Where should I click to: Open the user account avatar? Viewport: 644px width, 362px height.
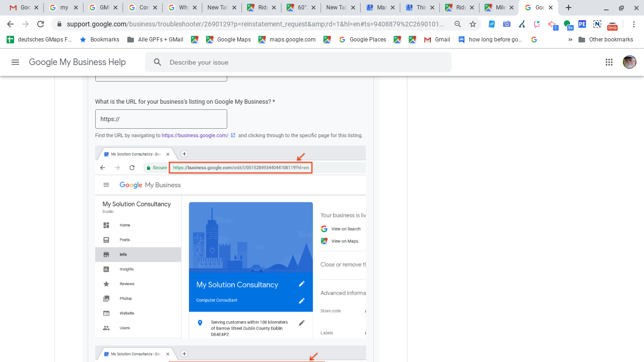tap(629, 62)
